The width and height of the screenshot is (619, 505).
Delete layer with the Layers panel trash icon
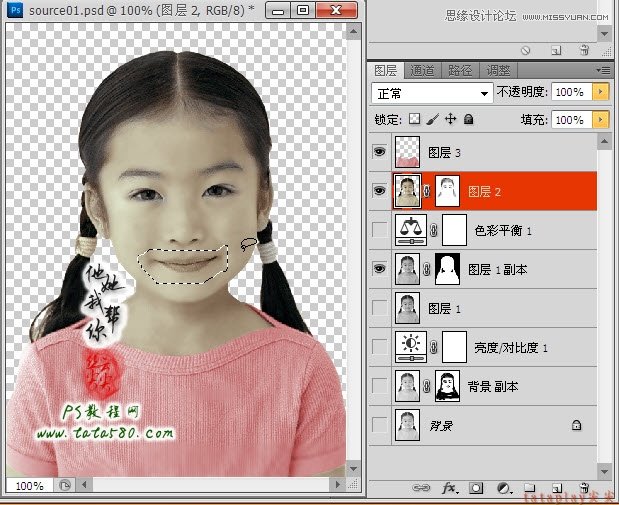pos(585,488)
